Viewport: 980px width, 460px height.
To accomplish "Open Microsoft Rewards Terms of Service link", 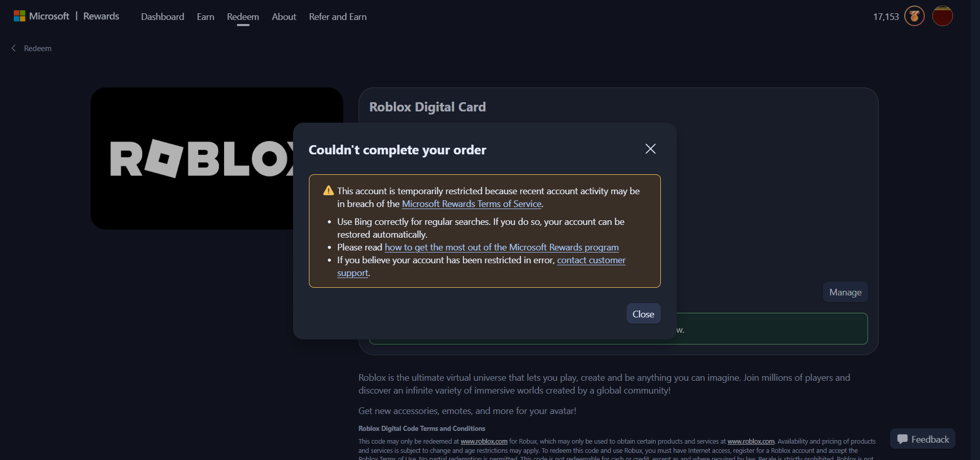I will 472,204.
